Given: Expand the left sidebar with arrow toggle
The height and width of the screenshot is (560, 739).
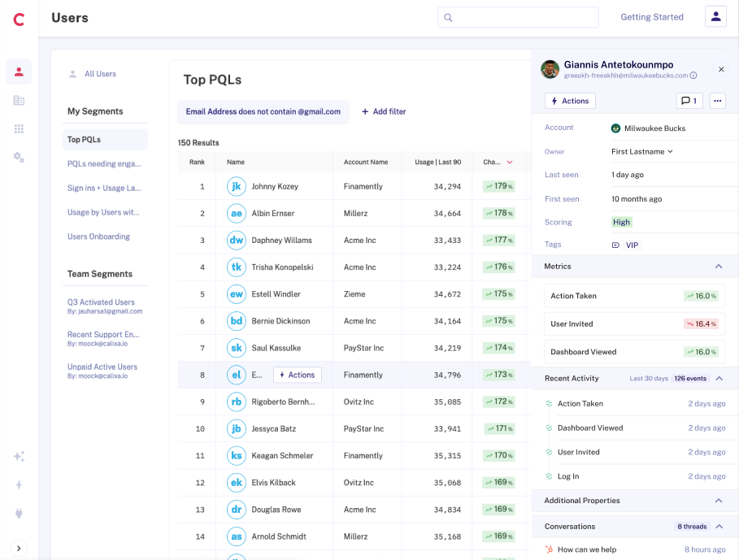Looking at the screenshot, I should pos(19,548).
